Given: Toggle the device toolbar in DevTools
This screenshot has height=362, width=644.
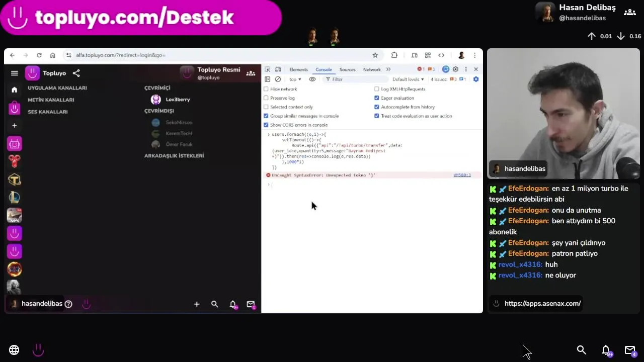Looking at the screenshot, I should coord(278,69).
